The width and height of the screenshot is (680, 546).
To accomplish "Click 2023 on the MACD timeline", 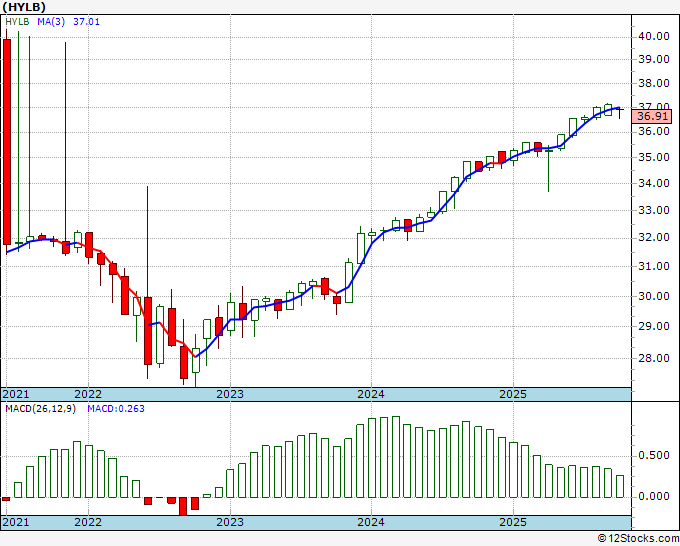I will point(230,522).
